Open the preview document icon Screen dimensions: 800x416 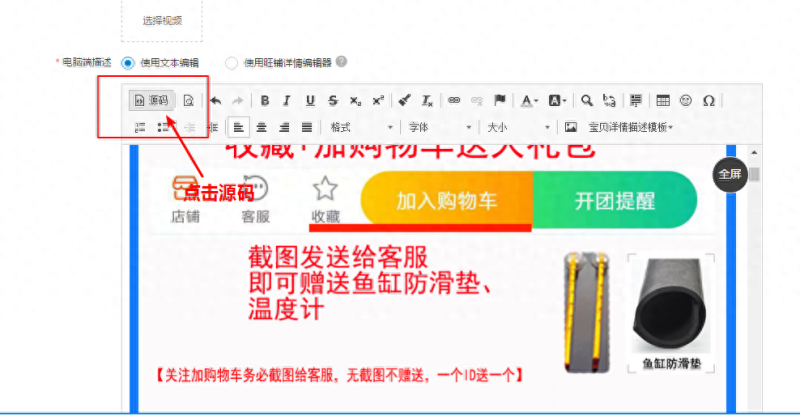188,101
